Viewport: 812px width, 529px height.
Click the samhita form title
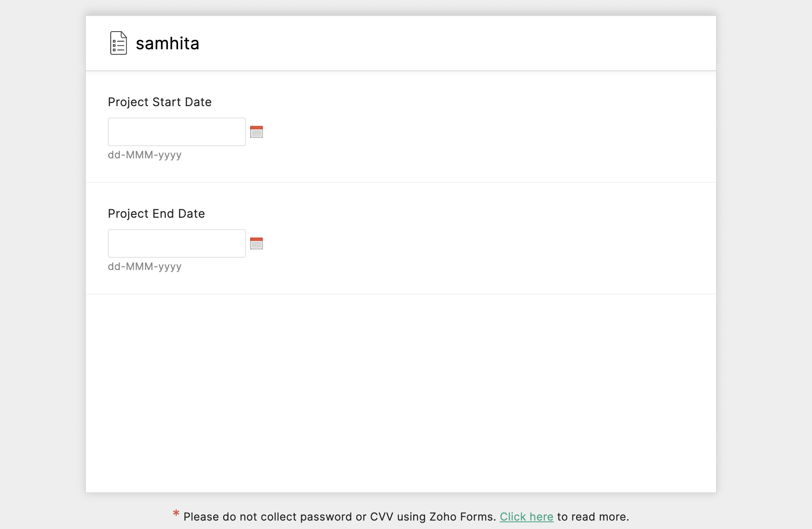[x=168, y=43]
